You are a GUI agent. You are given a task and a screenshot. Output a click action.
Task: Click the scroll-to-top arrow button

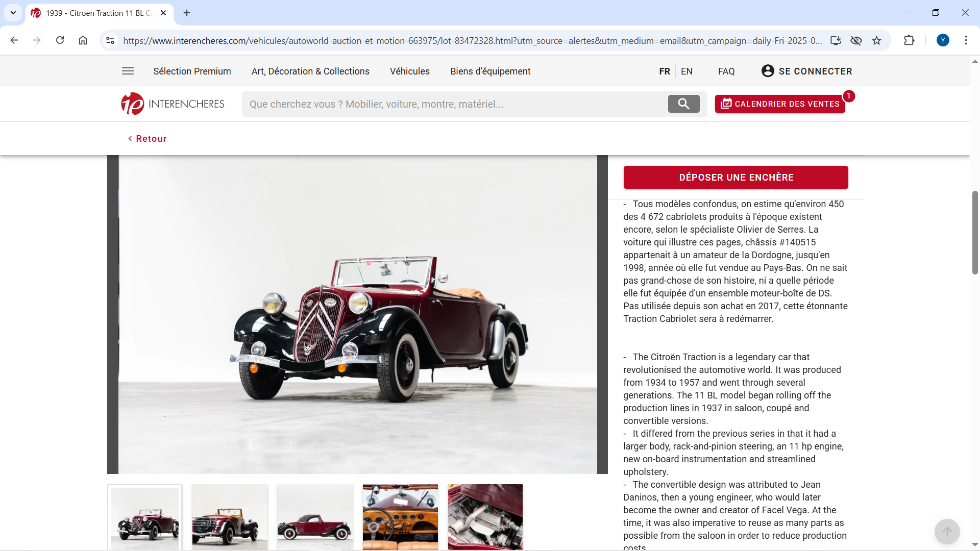click(x=947, y=532)
